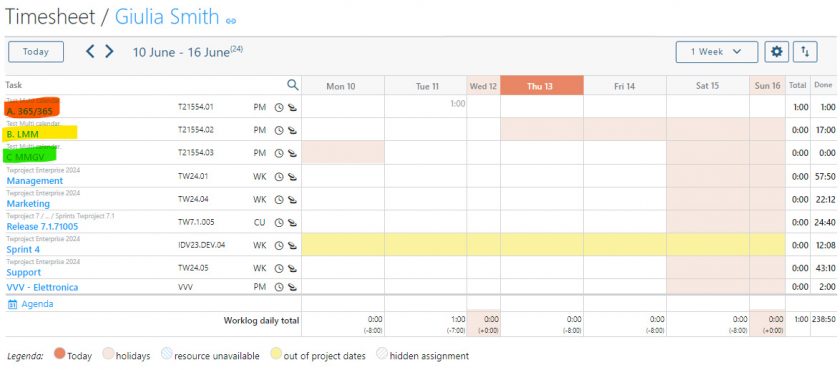The height and width of the screenshot is (370, 840).
Task: Open timesheet settings gear
Action: point(776,52)
